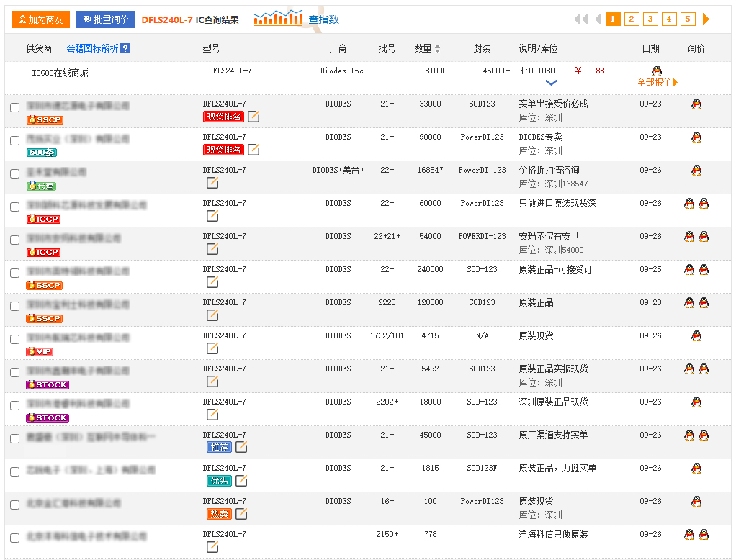The width and height of the screenshot is (736, 560).
Task: Click ICCP badge in 只做进口原装现货 row
Action: 44,219
